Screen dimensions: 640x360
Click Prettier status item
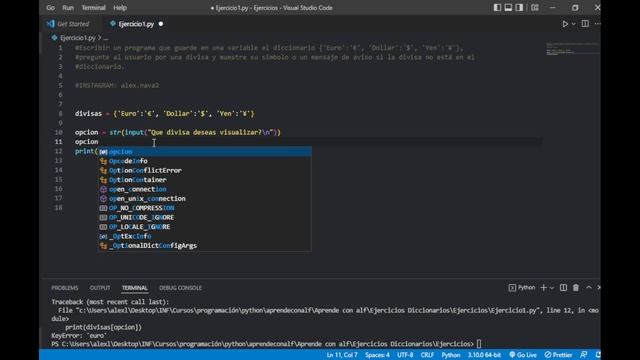click(x=558, y=355)
